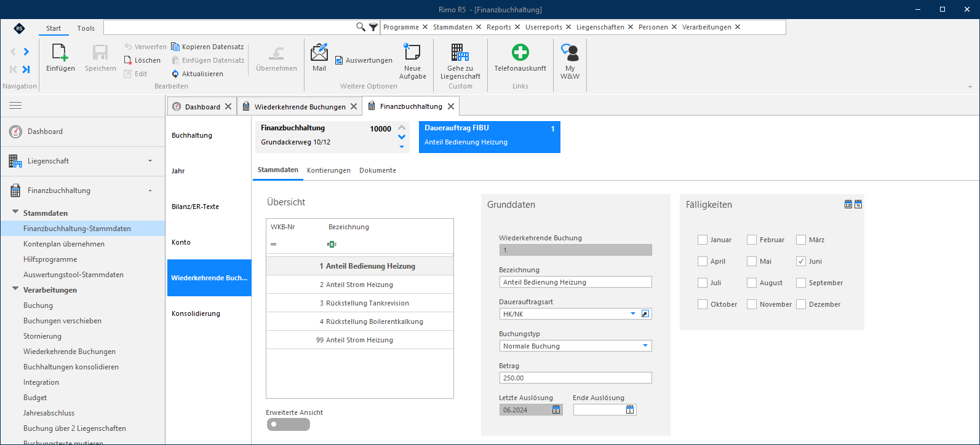Viewport: 980px width, 445px height.
Task: Expand the Liegenschaft sidebar section
Action: pos(150,161)
